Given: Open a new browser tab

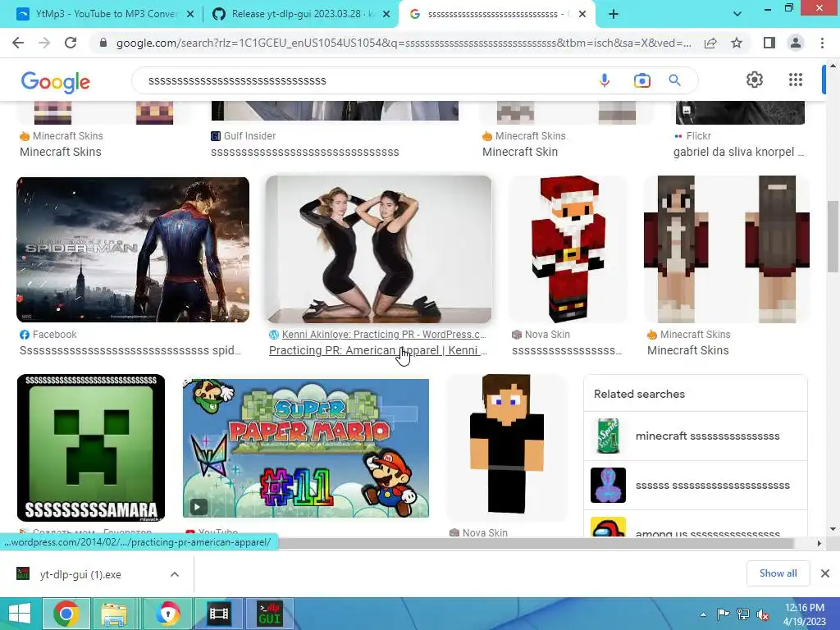Looking at the screenshot, I should (x=614, y=14).
